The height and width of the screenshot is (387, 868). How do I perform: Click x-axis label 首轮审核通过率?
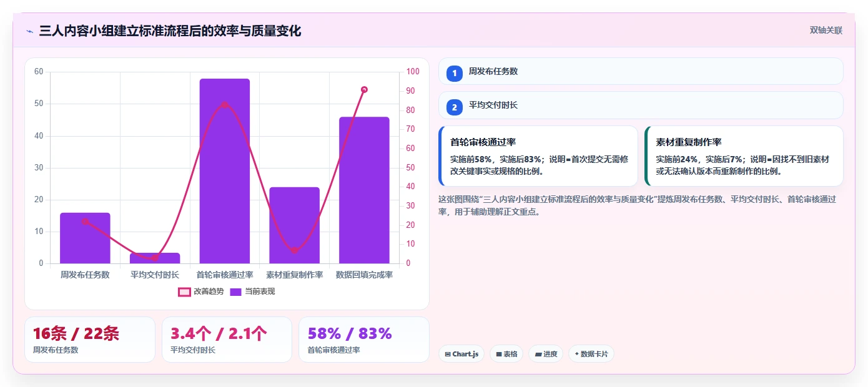tap(225, 275)
